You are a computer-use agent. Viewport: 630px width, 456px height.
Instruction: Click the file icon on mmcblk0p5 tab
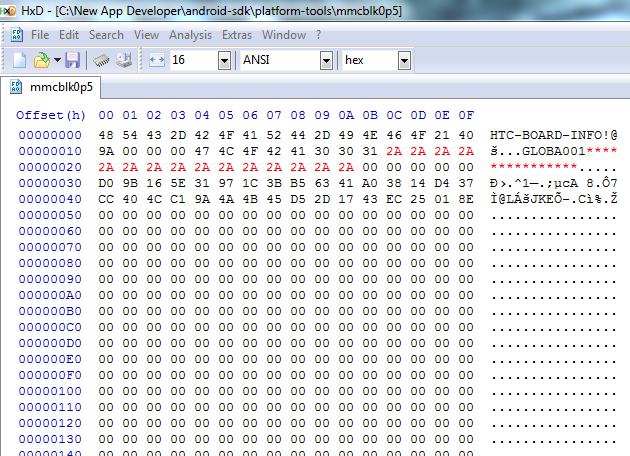(x=16, y=87)
